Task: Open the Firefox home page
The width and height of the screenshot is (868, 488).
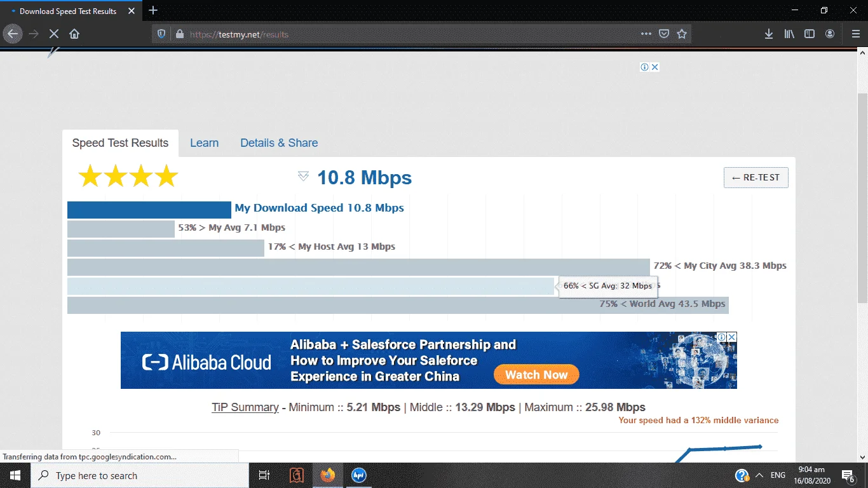Action: pos(74,34)
